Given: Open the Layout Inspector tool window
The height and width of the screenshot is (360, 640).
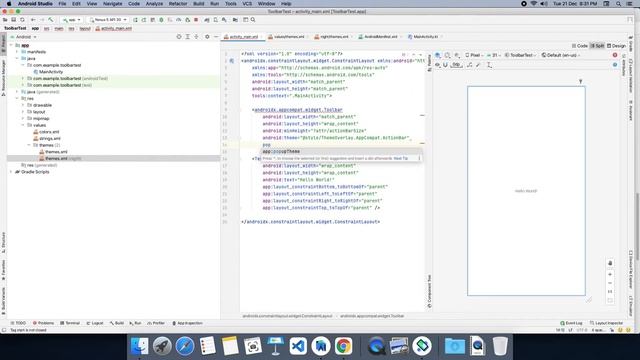Looking at the screenshot, I should [x=606, y=323].
